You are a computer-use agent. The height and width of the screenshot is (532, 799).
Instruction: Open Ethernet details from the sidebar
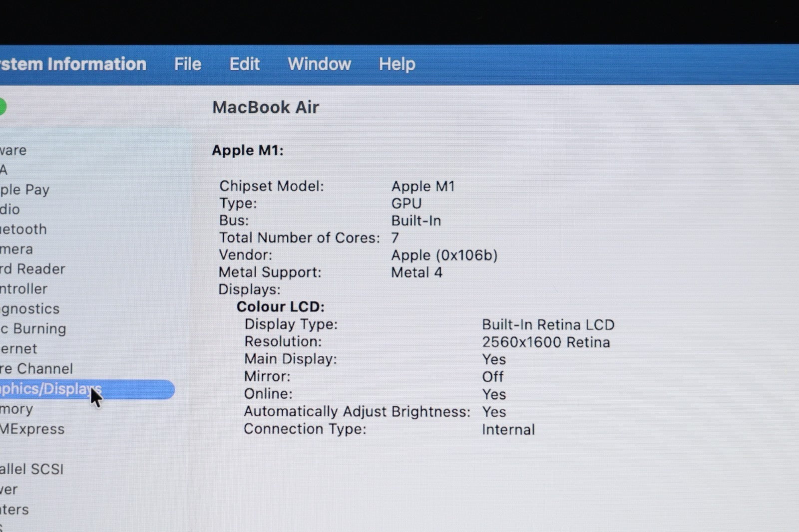tap(18, 349)
